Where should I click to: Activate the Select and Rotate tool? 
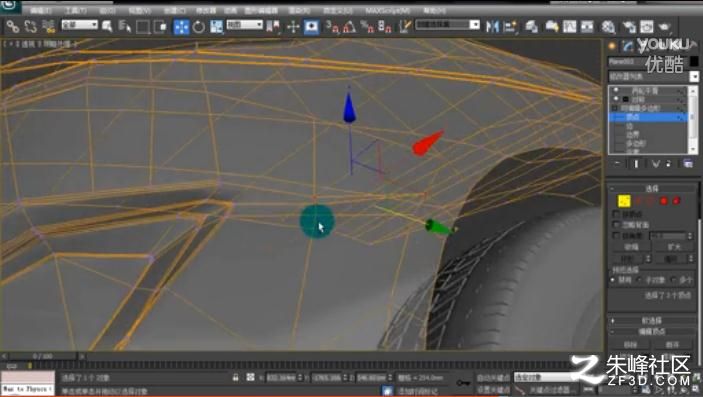tap(198, 26)
